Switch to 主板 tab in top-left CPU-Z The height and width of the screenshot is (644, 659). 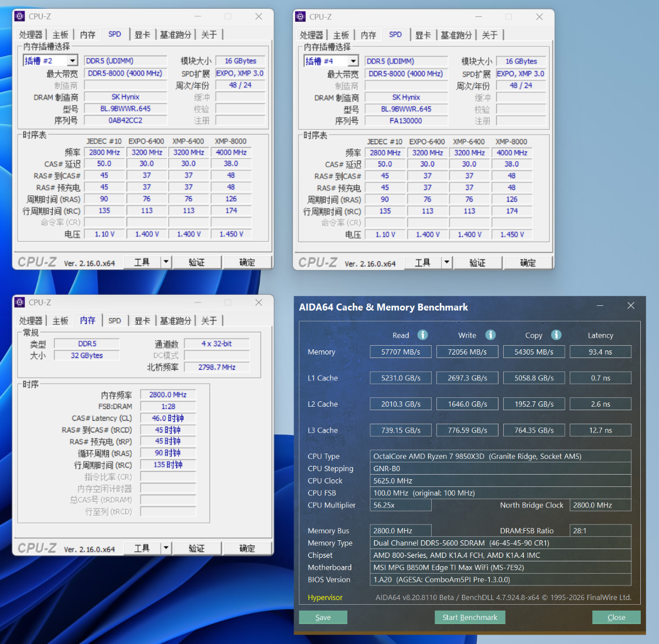(60, 35)
